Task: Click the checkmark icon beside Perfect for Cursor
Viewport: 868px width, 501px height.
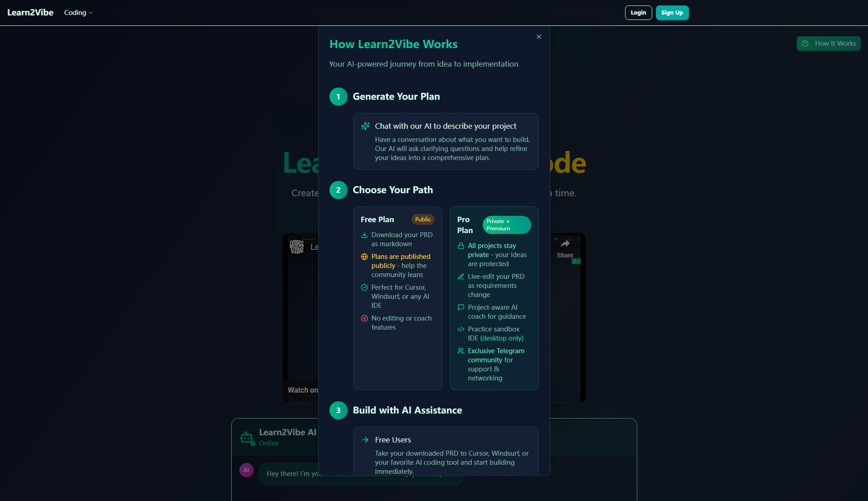Action: (364, 287)
